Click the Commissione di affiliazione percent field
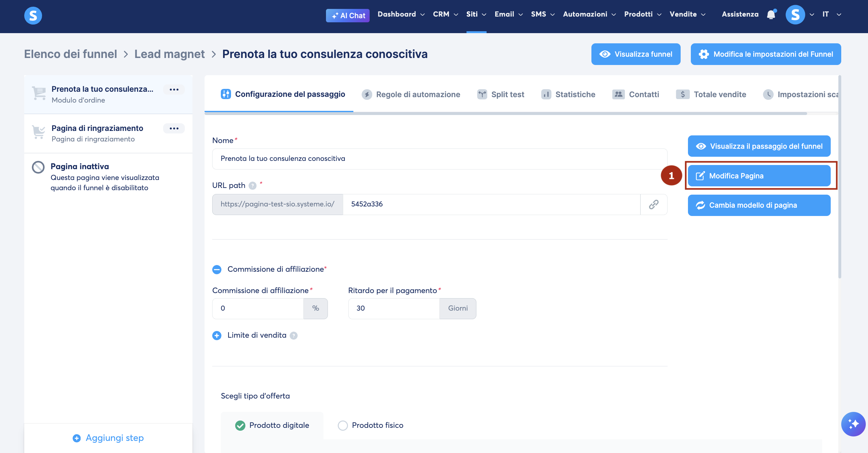Screen dimensions: 868x453 [258, 308]
